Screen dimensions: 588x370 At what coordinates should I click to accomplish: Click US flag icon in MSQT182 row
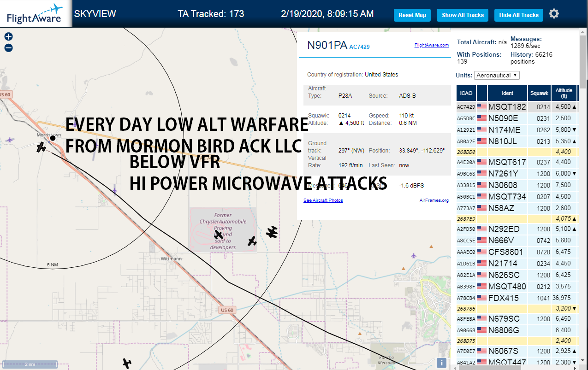click(482, 107)
